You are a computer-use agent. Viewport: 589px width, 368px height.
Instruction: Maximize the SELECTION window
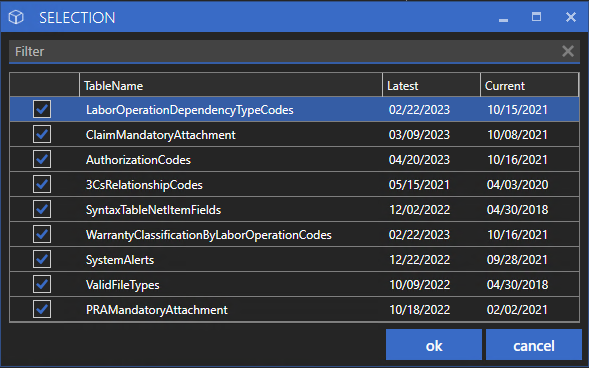coord(536,17)
